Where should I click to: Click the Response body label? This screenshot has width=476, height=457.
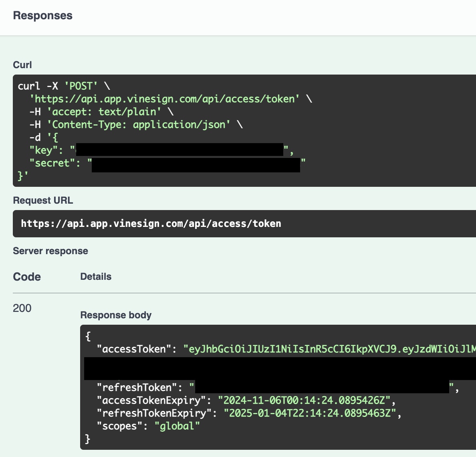116,315
